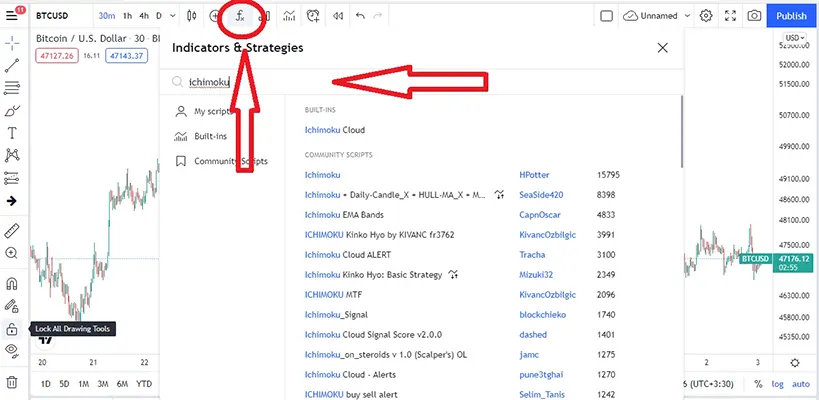819x400 pixels.
Task: Toggle stay in drawing mode
Action: 11,306
